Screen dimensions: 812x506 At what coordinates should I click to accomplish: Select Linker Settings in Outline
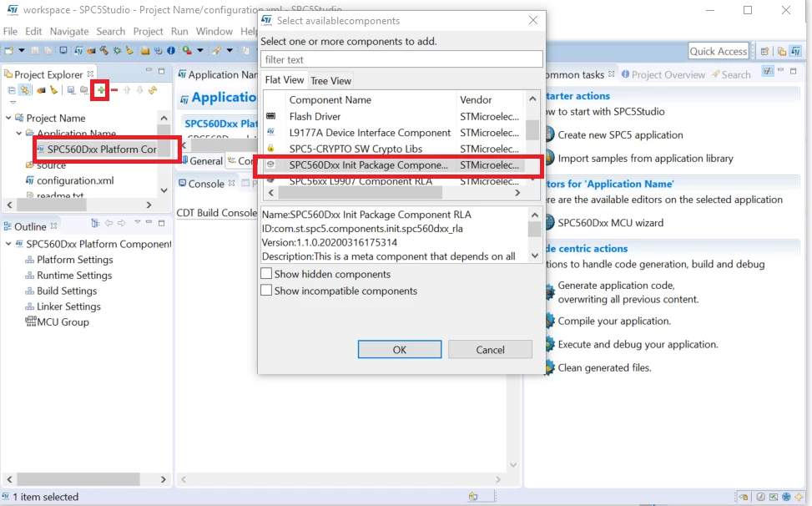(x=68, y=306)
